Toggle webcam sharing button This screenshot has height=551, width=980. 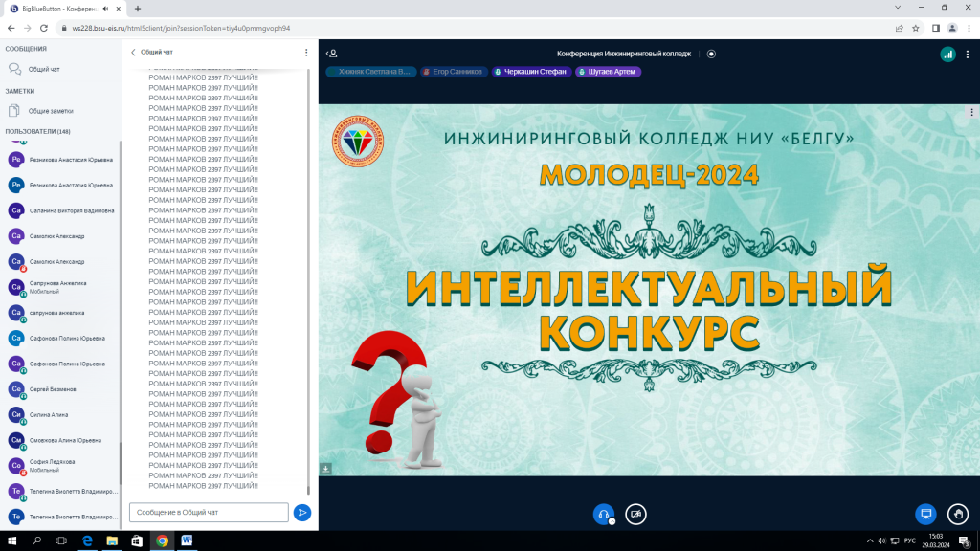coord(635,514)
